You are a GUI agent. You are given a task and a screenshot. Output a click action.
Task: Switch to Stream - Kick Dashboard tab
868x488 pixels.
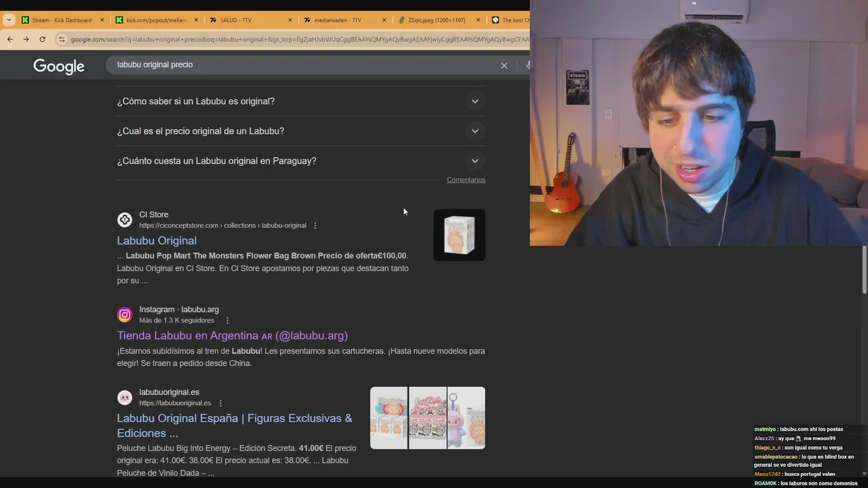click(x=62, y=20)
